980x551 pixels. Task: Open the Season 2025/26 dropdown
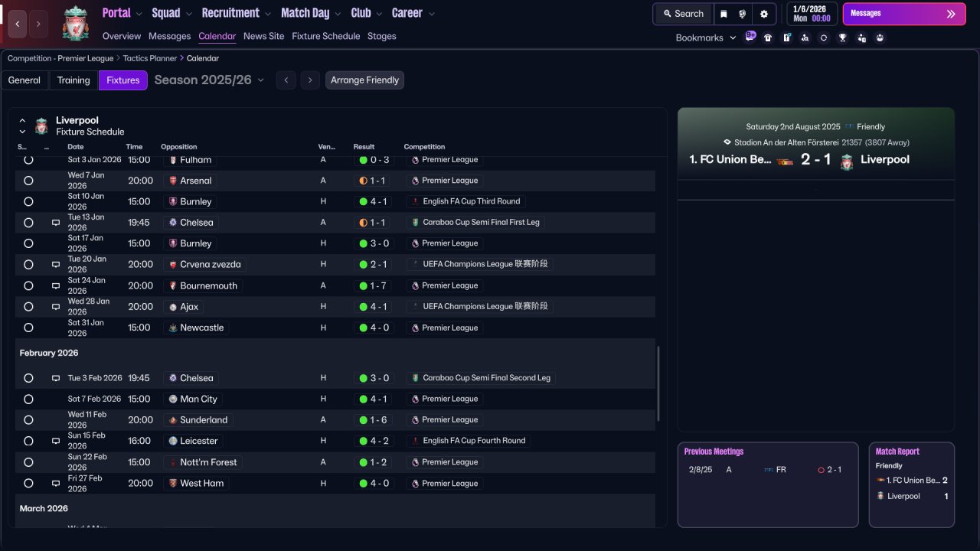point(208,80)
